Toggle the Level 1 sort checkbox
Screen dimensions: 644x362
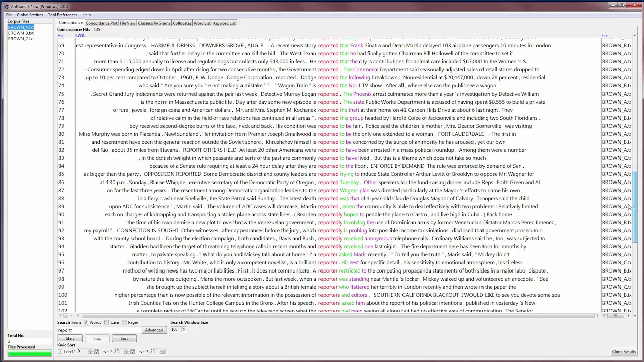(x=60, y=352)
